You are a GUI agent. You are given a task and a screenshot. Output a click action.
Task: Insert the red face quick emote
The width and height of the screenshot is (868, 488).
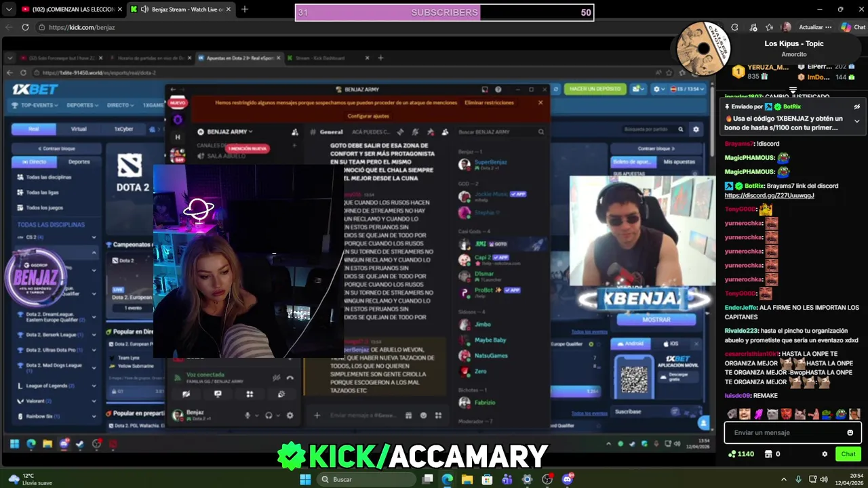[x=786, y=413]
